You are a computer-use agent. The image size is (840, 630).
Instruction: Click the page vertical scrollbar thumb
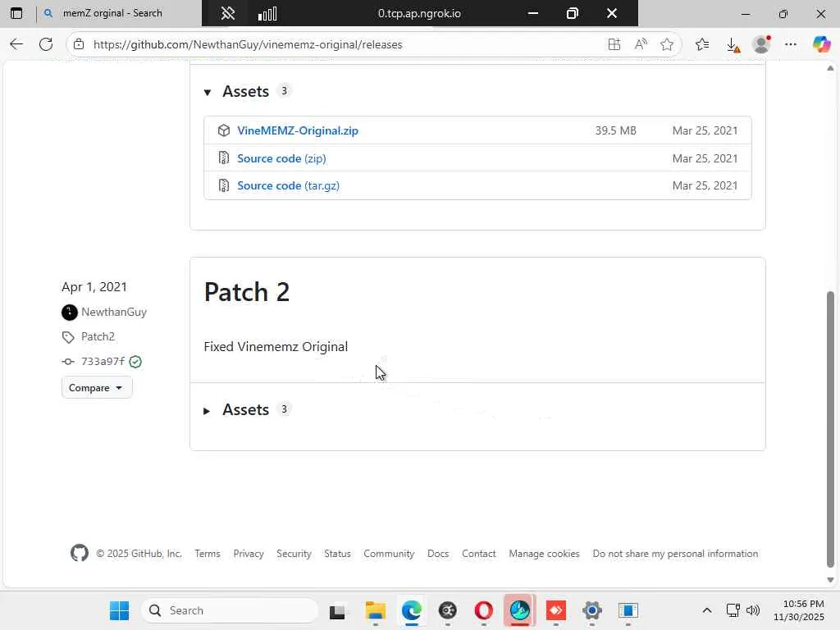830,428
